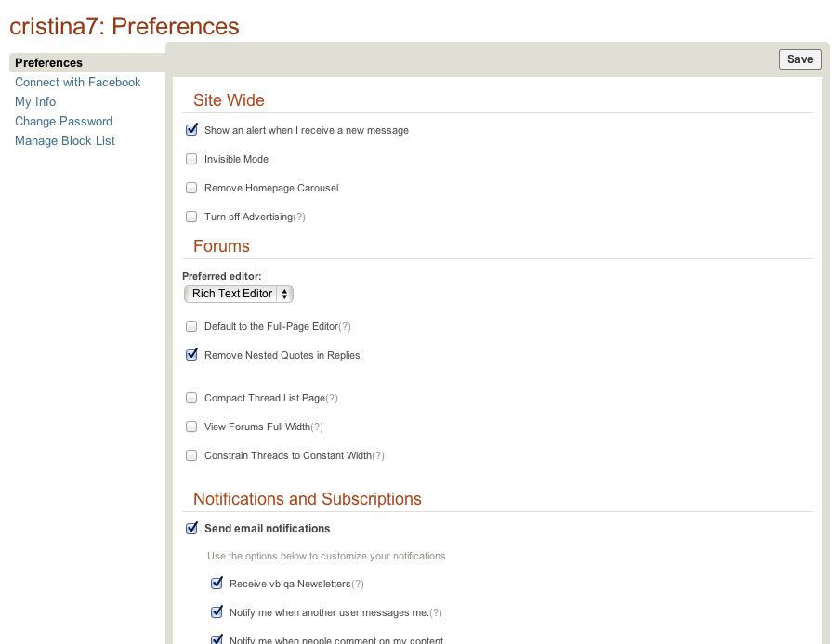Enable Invisible Mode checkbox

point(191,159)
